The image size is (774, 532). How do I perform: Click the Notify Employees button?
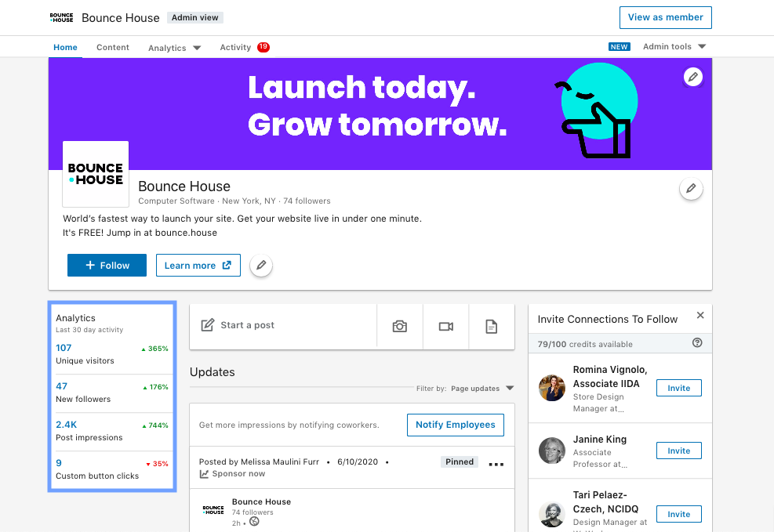pos(455,425)
